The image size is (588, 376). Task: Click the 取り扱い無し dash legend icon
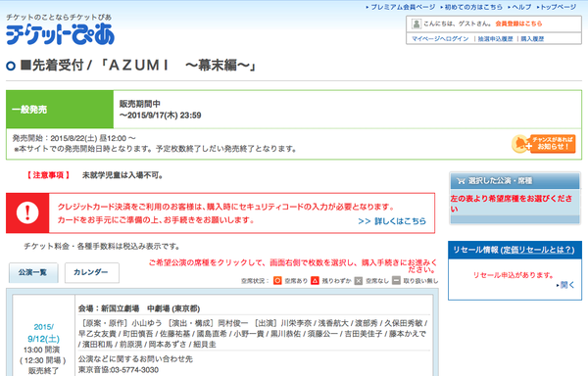click(396, 280)
